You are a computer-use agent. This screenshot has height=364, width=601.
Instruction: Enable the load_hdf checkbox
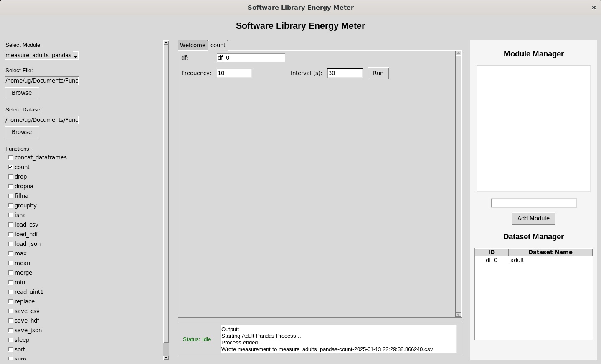10,234
